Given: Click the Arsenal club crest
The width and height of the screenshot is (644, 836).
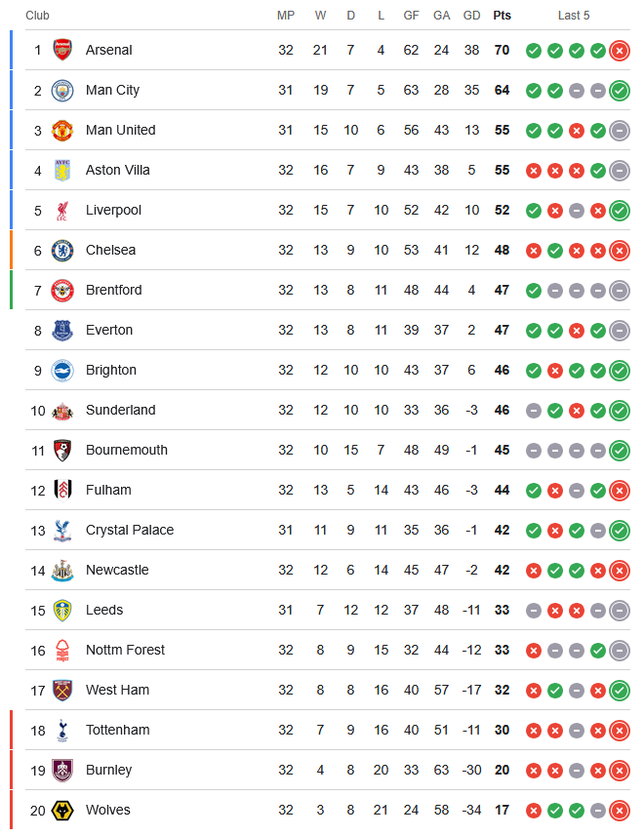Looking at the screenshot, I should point(60,50).
